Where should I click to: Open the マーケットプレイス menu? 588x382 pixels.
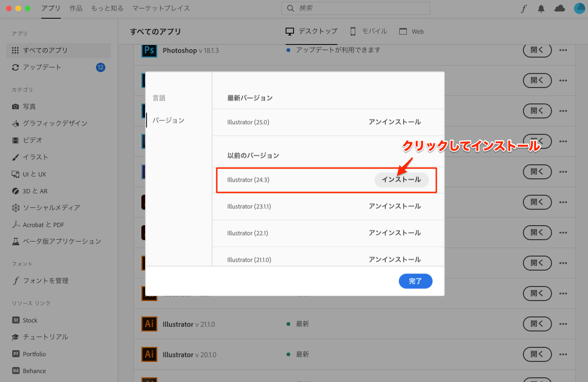(161, 8)
